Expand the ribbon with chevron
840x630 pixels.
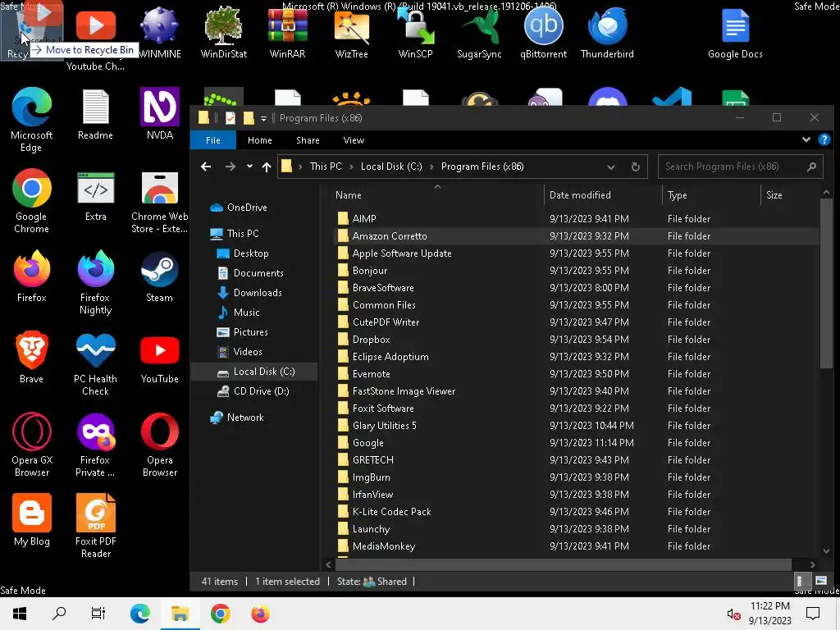click(x=806, y=139)
